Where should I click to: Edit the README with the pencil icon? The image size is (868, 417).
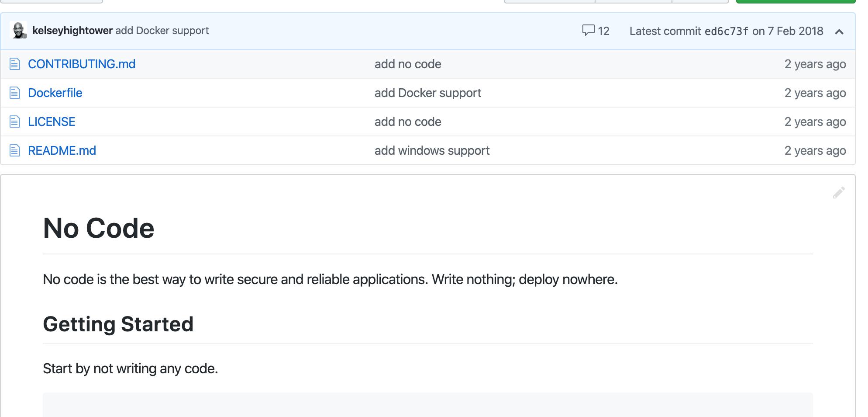(838, 193)
